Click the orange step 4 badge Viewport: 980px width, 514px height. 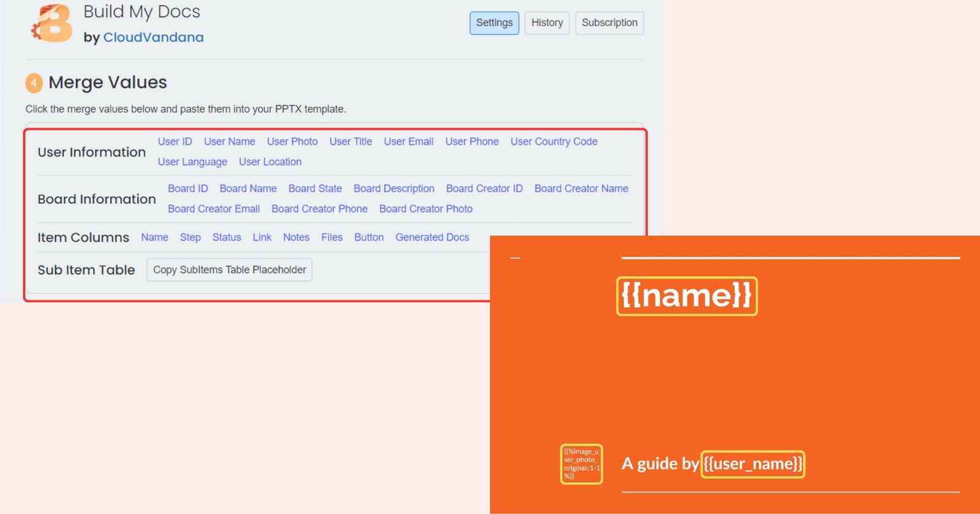34,83
